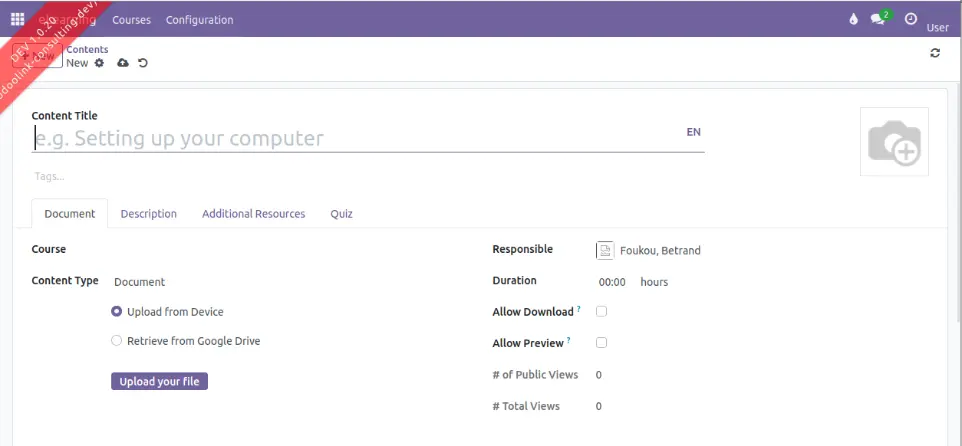This screenshot has width=962, height=446.
Task: Open conversations with the chat bubble icon
Action: 878,19
